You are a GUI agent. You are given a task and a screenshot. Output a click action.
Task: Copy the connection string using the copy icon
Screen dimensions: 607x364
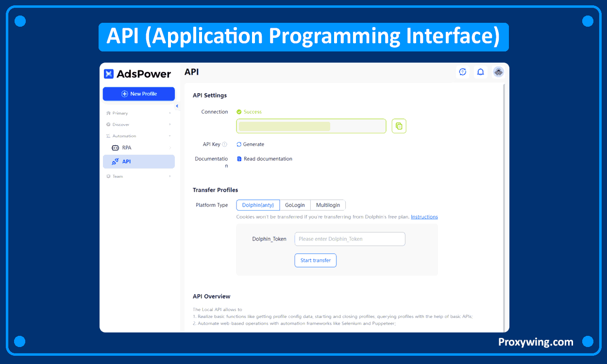pos(399,126)
